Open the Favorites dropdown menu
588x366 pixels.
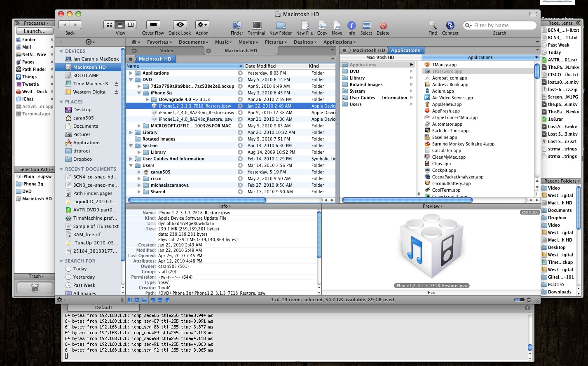159,42
